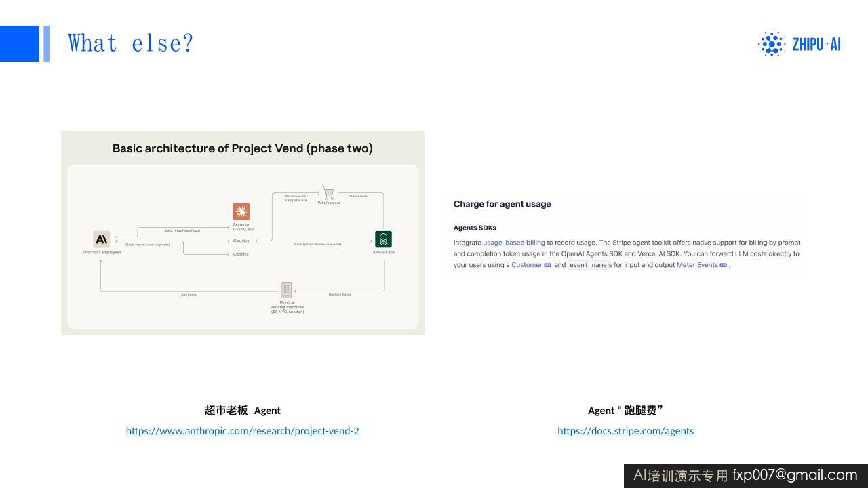Select the 'What else?' slide title
Viewport: 868px width, 488px height.
click(131, 43)
